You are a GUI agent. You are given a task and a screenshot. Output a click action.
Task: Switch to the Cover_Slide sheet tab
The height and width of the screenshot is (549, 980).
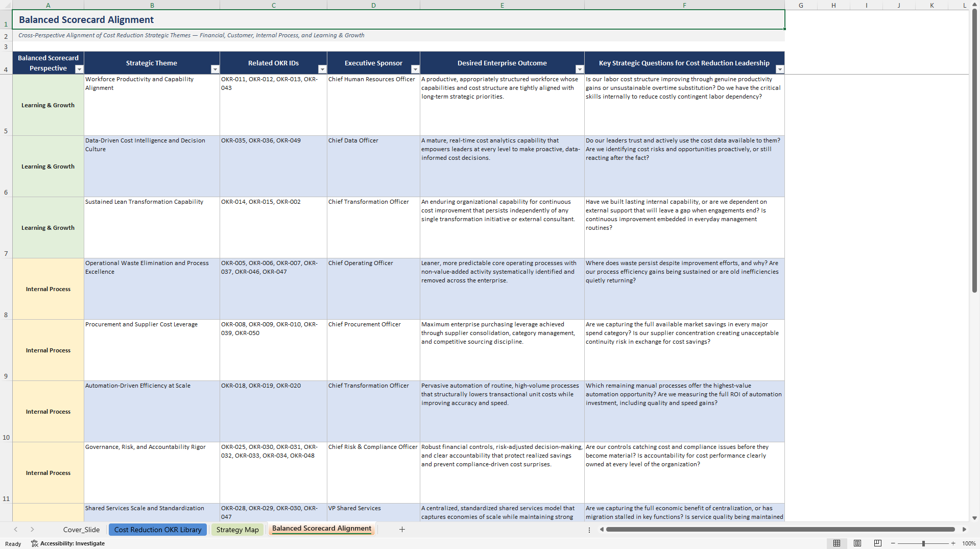point(81,530)
